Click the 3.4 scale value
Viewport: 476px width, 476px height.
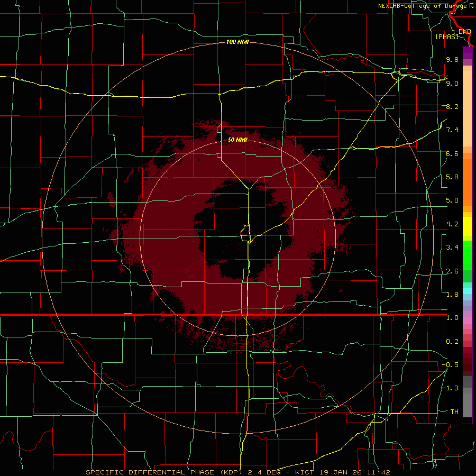452,247
